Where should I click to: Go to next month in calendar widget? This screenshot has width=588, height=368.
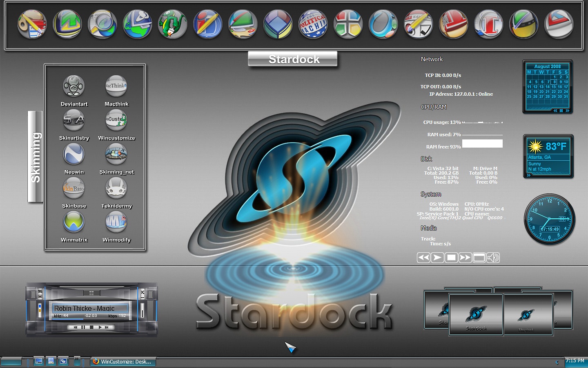(x=568, y=111)
